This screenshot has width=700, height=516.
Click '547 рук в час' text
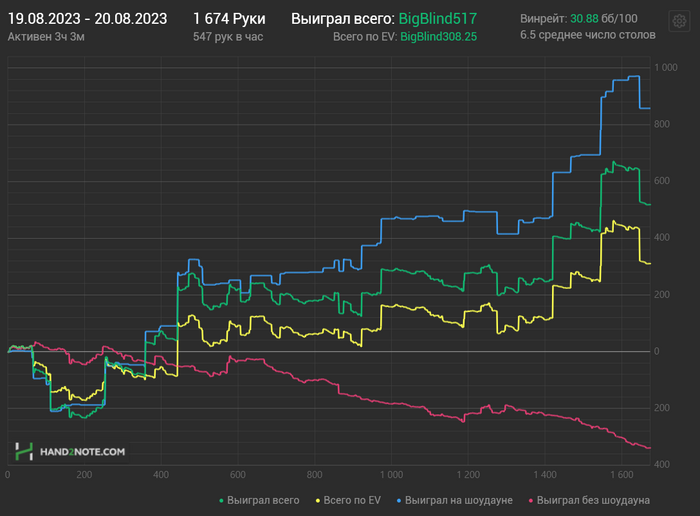[x=228, y=37]
